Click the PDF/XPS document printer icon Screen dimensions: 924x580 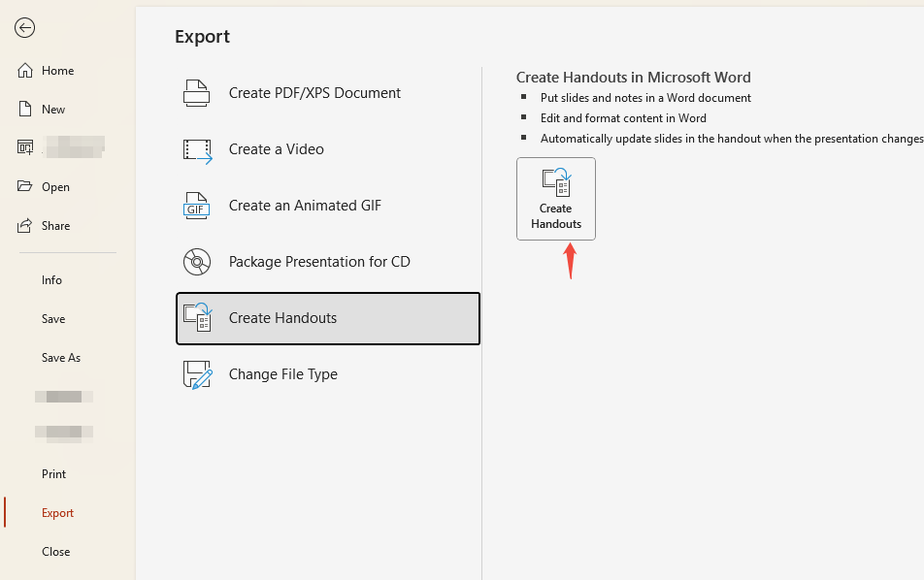(x=197, y=93)
